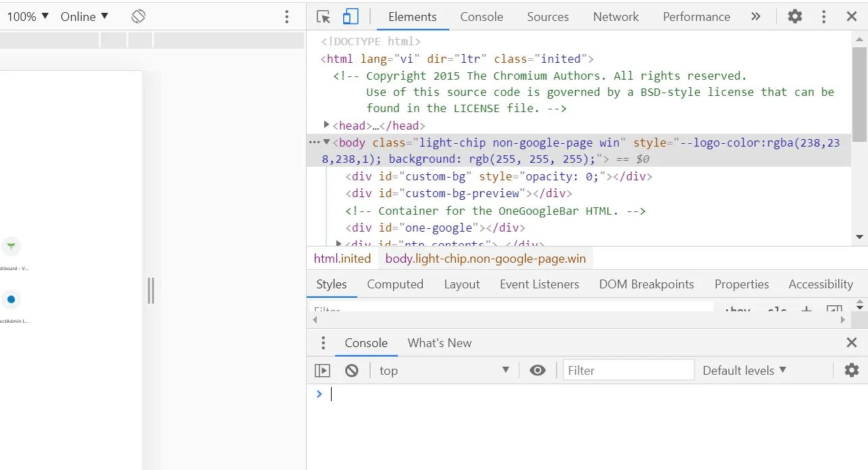Click the Elements panel scroll-up arrow
This screenshot has width=868, height=470.
[x=859, y=38]
